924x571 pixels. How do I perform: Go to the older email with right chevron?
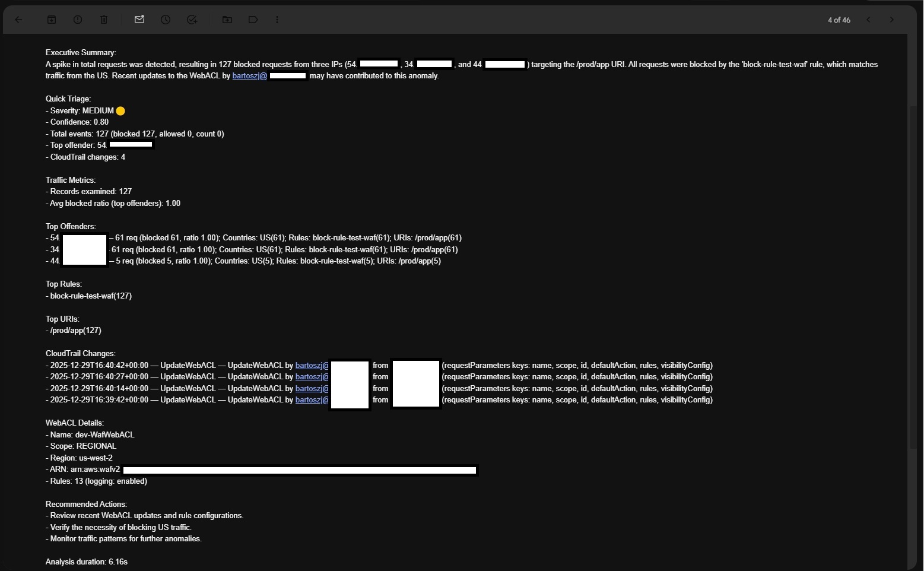(891, 20)
